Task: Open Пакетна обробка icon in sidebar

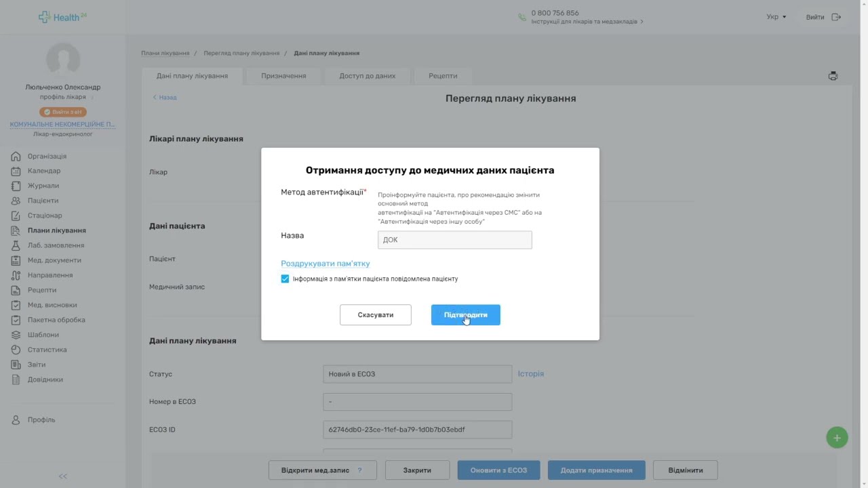Action: (x=16, y=321)
